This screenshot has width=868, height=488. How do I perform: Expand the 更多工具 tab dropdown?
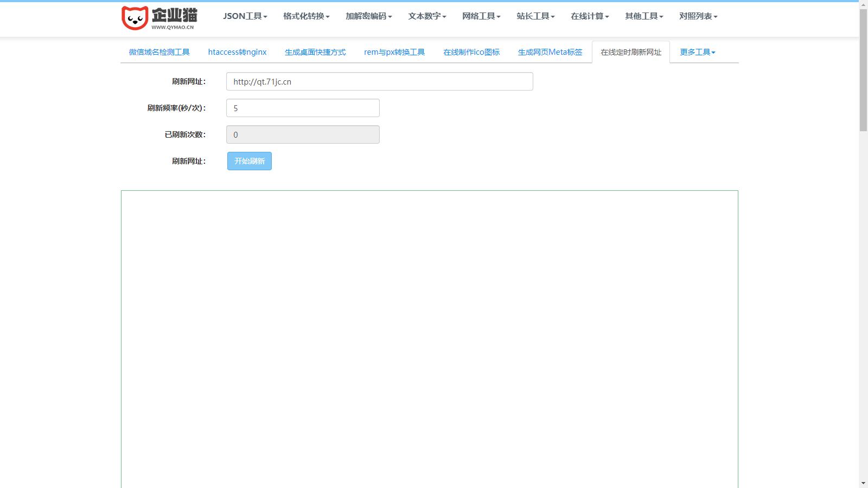(x=698, y=52)
